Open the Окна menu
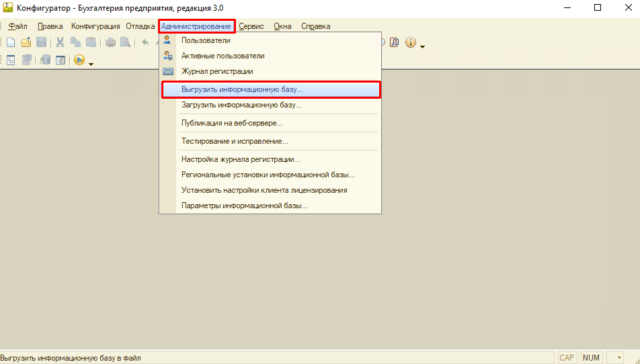The width and height of the screenshot is (640, 364). click(282, 26)
